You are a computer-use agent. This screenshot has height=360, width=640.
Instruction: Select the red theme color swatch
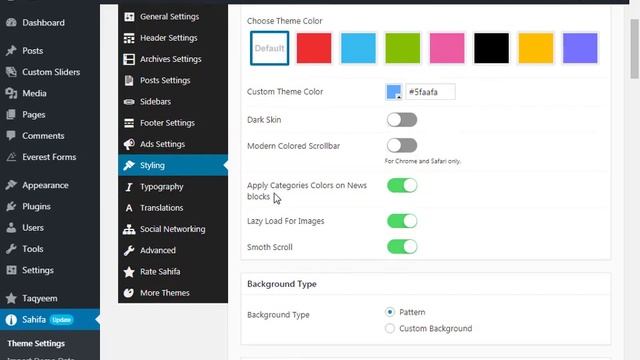click(314, 48)
